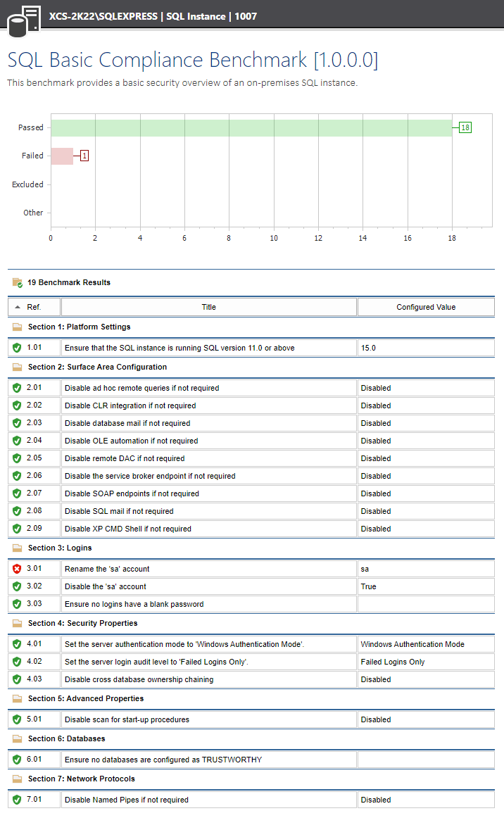The image size is (504, 818).
Task: Click the passed shield icon for 4.02
Action: click(x=17, y=662)
